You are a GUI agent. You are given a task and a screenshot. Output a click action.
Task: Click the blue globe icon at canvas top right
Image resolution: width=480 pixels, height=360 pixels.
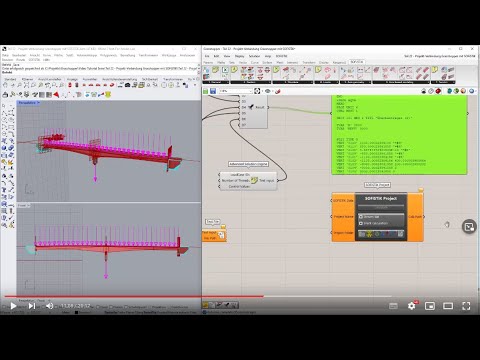[x=471, y=91]
